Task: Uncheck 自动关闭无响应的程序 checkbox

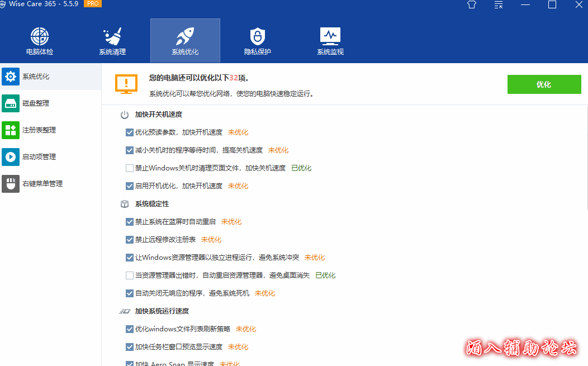Action: pos(130,293)
